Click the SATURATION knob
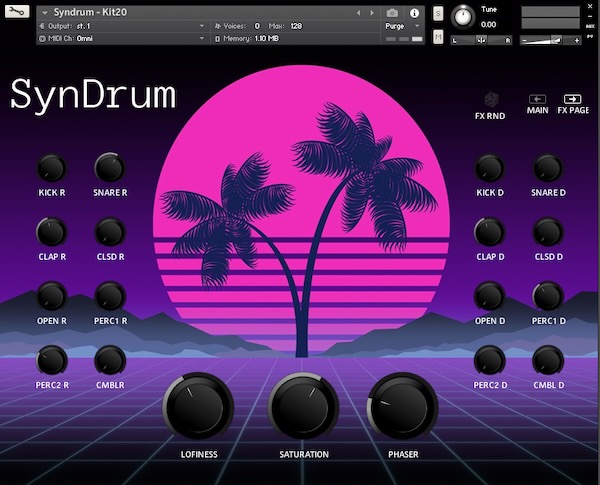Screen dimensions: 600x485 (303, 407)
